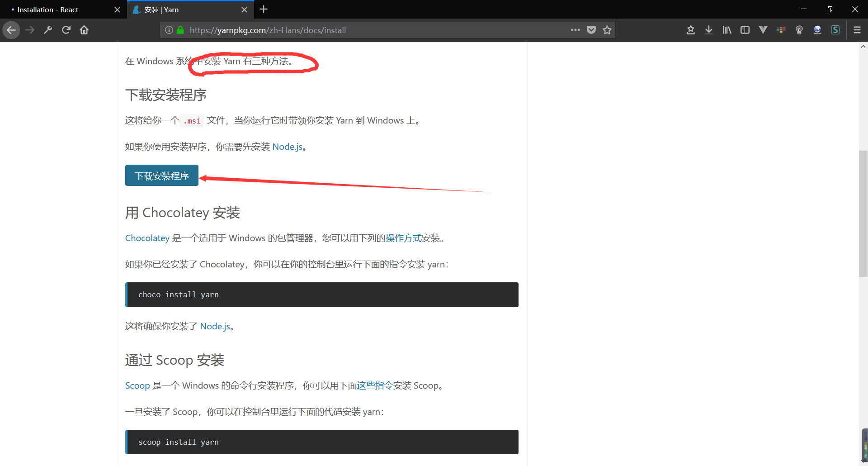Click the green S extension icon
The image size is (868, 466).
click(835, 30)
